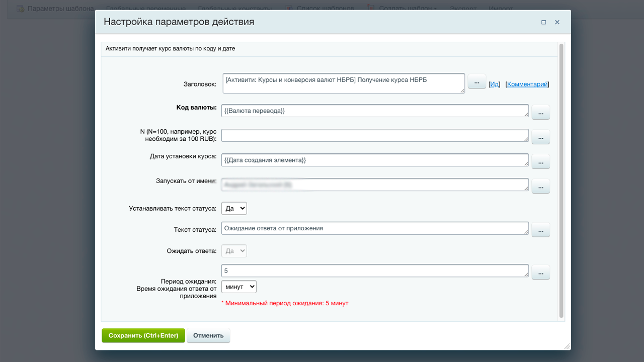The image size is (644, 362).
Task: Click the Ид link
Action: (495, 84)
